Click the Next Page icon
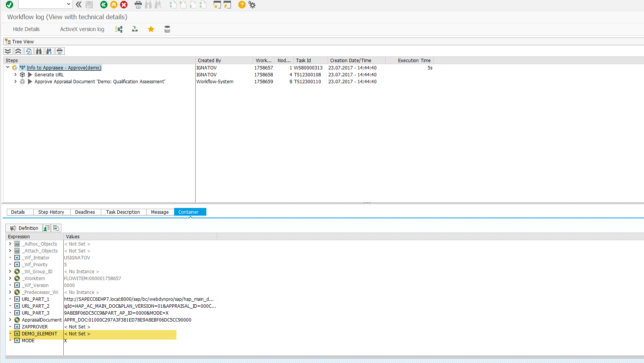This screenshot has height=363, width=644. 193,5
